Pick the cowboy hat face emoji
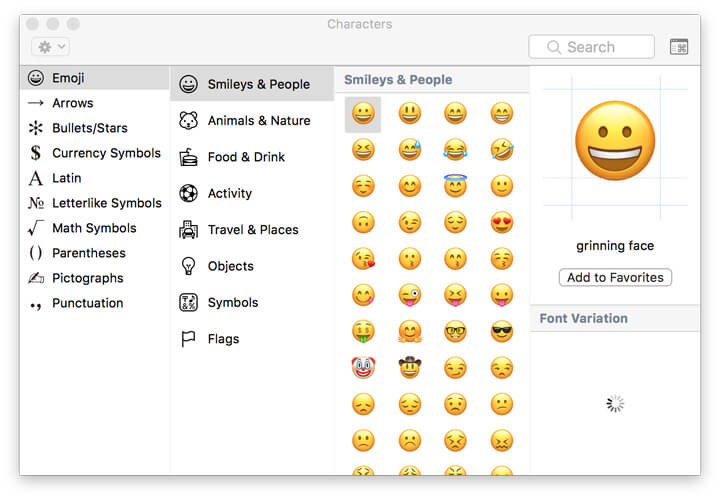 pyautogui.click(x=410, y=367)
